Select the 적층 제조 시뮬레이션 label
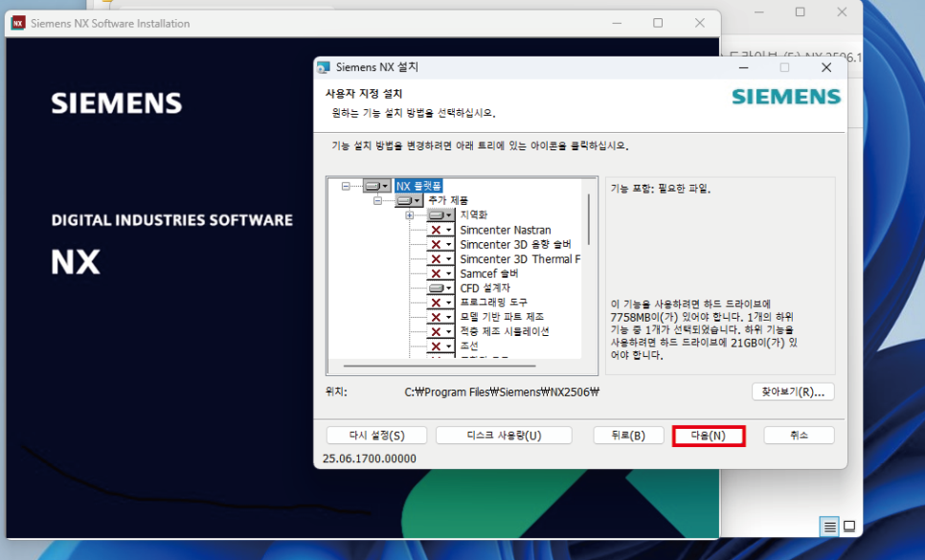Screen dimensions: 925x560 505,331
